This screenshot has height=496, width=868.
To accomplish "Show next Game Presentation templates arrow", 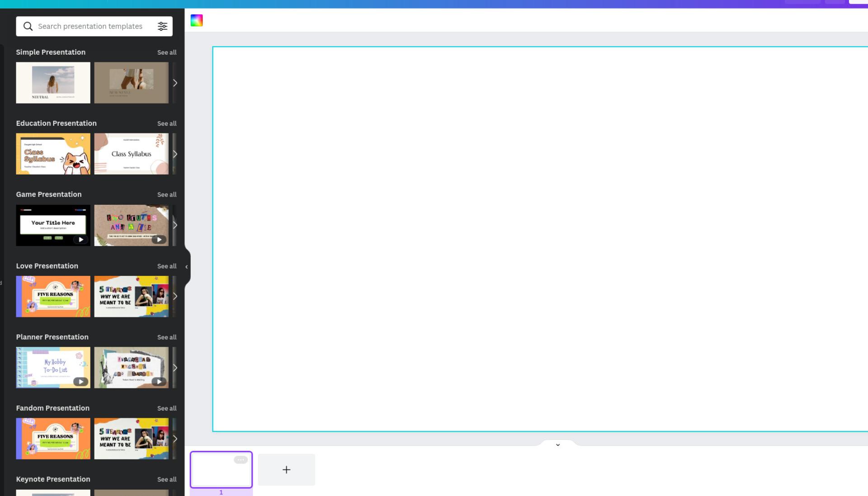I will coord(175,225).
